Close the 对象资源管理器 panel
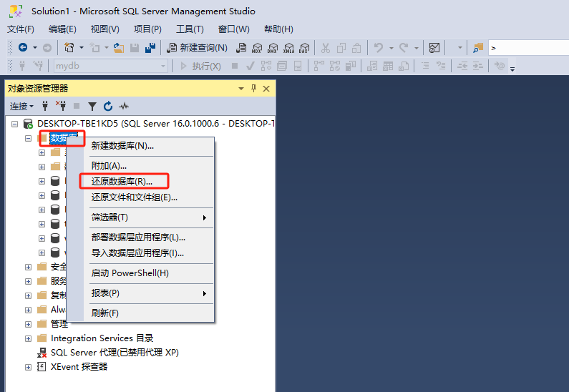 tap(266, 89)
